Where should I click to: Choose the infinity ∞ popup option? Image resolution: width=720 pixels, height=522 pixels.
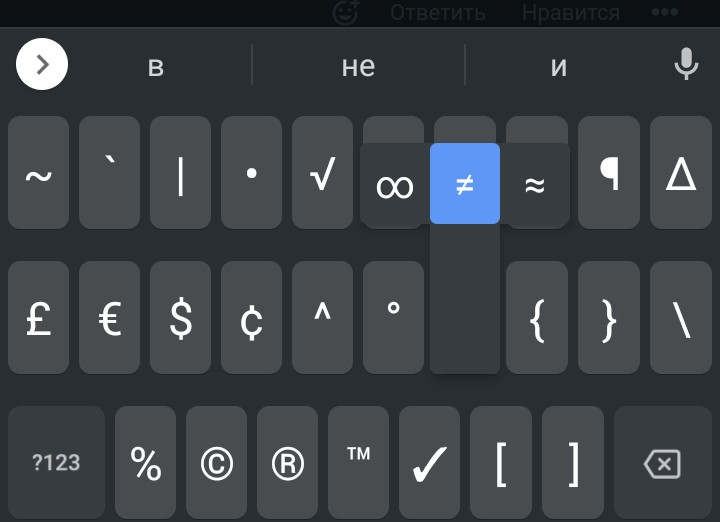pos(394,185)
